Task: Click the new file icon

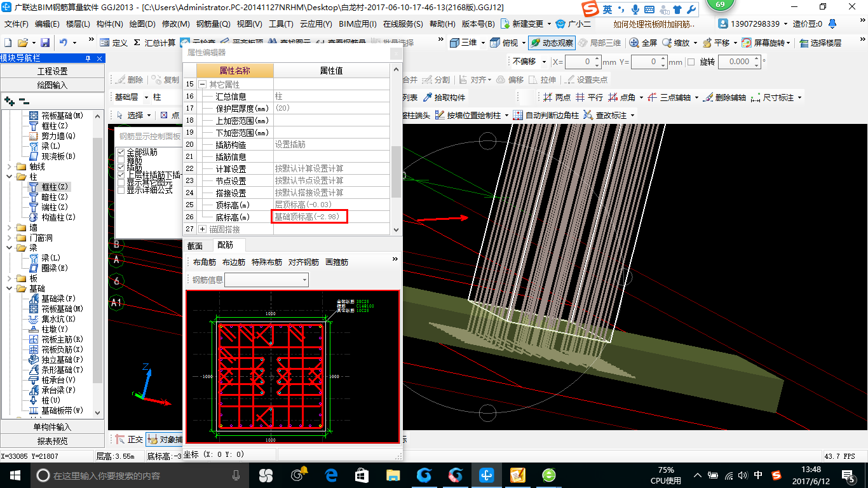Action: tap(8, 43)
